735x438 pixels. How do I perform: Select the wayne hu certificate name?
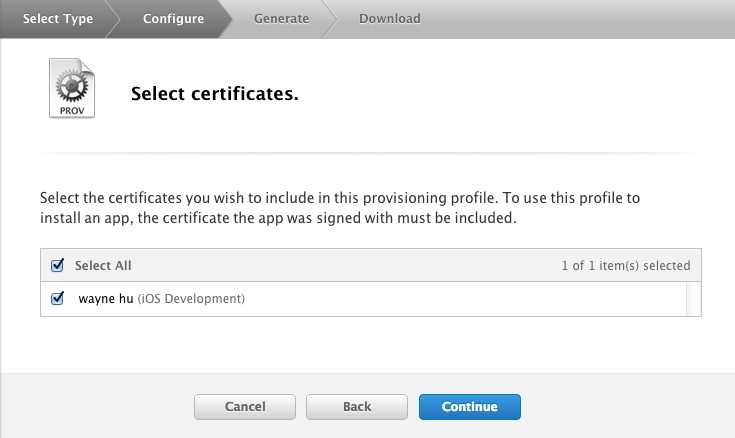(x=105, y=298)
